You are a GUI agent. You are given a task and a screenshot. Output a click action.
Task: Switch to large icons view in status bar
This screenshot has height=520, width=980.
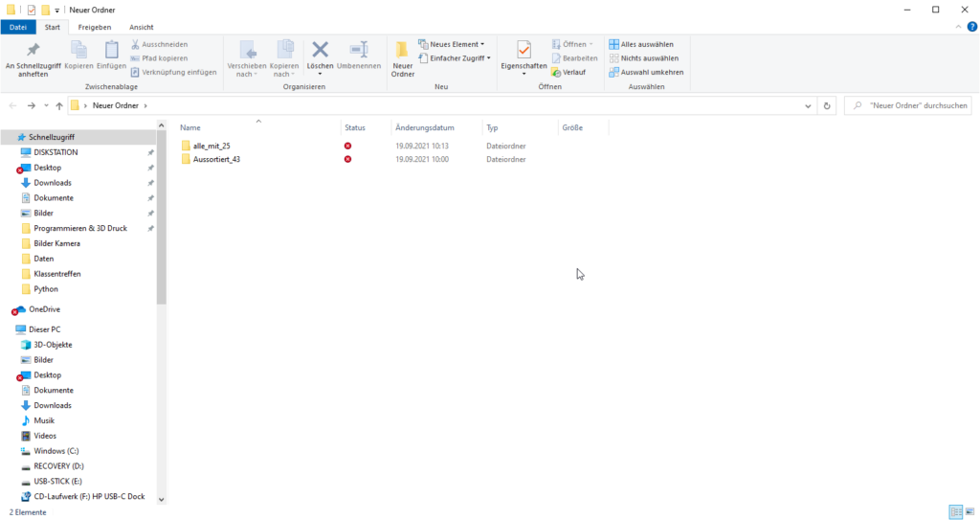[970, 512]
